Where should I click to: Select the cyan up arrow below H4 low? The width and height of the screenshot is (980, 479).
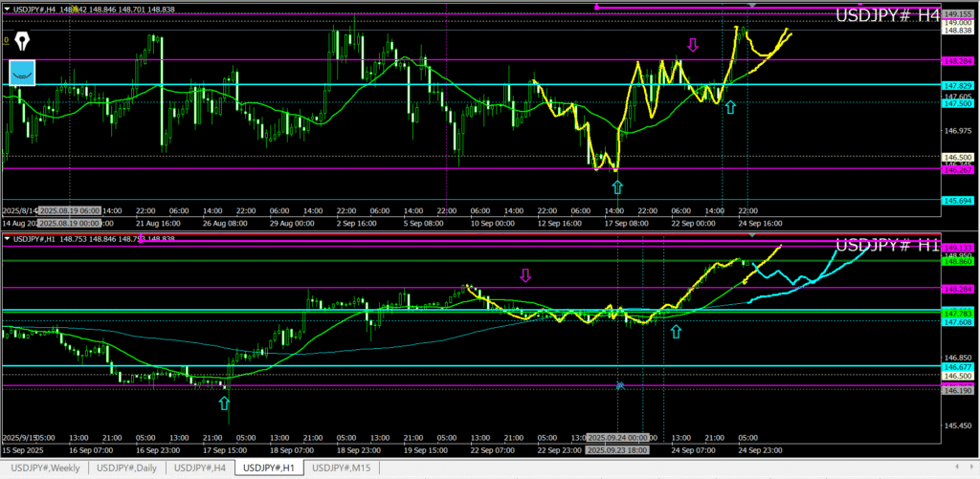click(615, 185)
